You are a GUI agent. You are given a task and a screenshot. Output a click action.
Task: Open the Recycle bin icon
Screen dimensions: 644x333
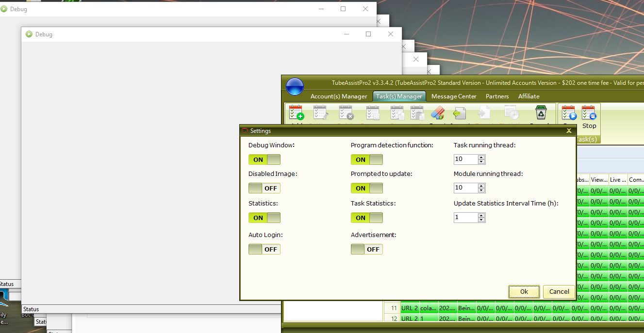541,113
